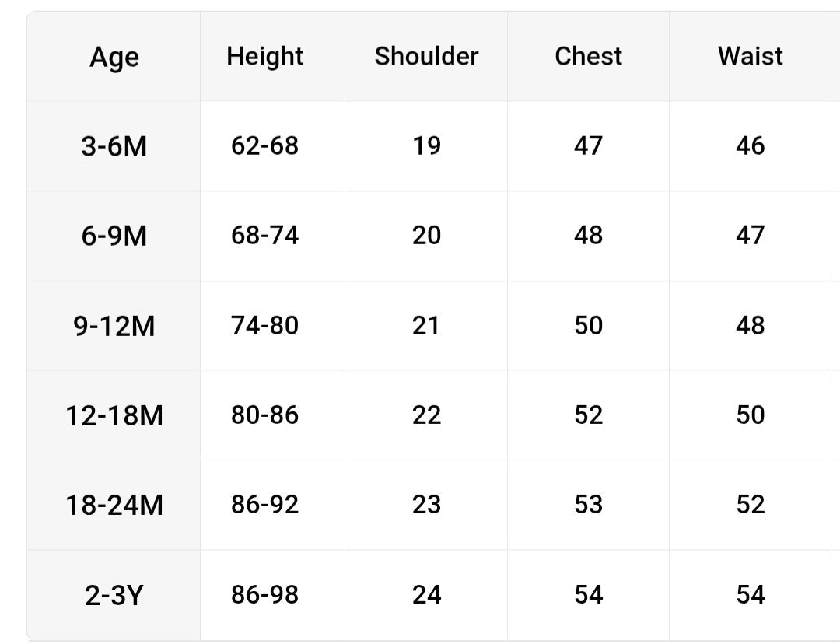Select the 18-24M age row label
Screen dimensions: 840x644
pos(114,506)
